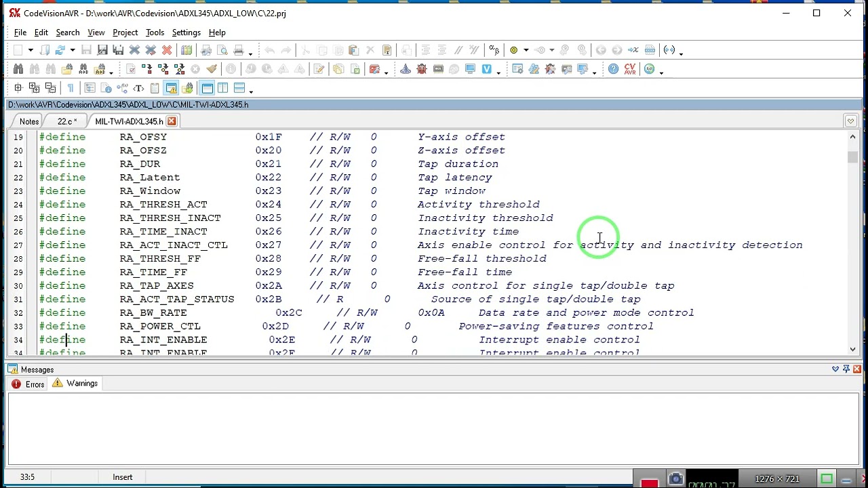Open the Help menu
The width and height of the screenshot is (868, 488).
[217, 33]
